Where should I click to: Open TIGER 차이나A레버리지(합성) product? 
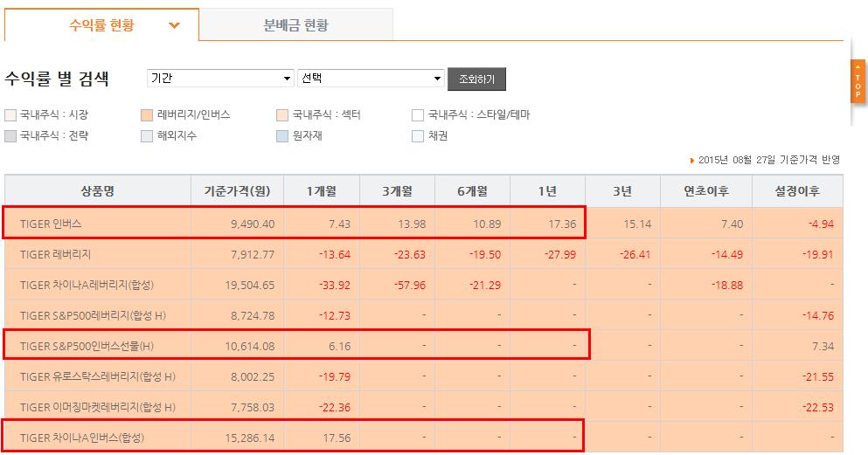click(87, 286)
